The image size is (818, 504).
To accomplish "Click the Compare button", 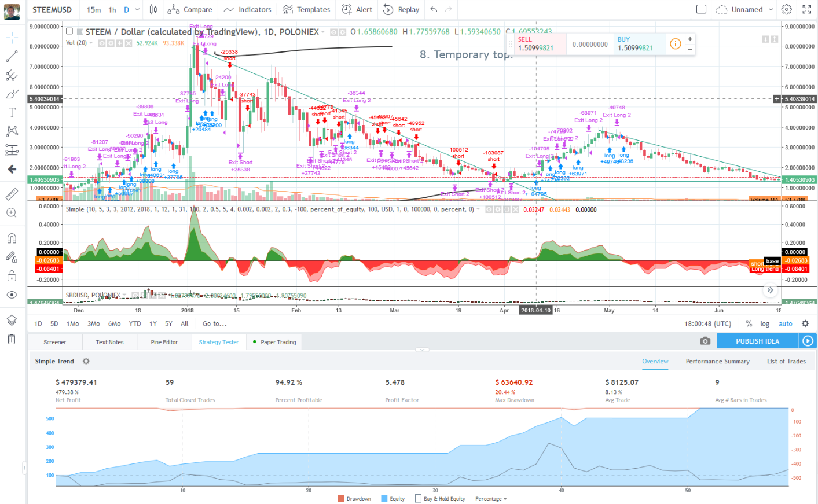I will (190, 9).
